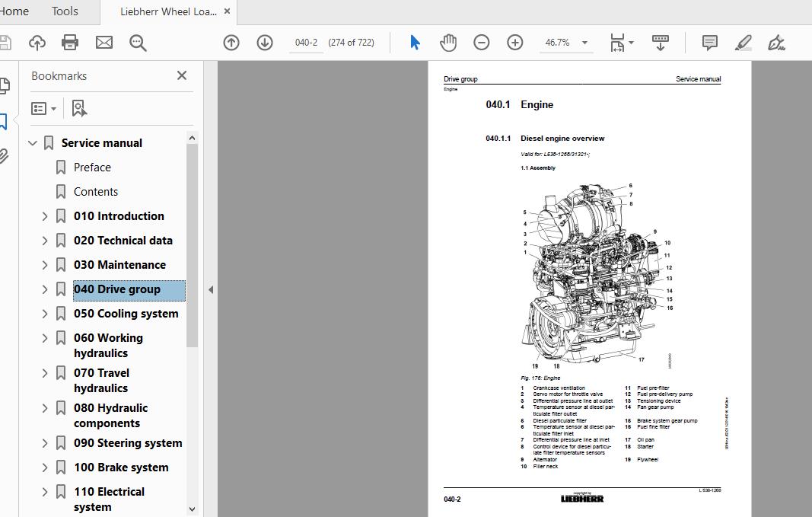Collapse navigation pane with left arrow
This screenshot has height=517, width=812.
[x=211, y=289]
